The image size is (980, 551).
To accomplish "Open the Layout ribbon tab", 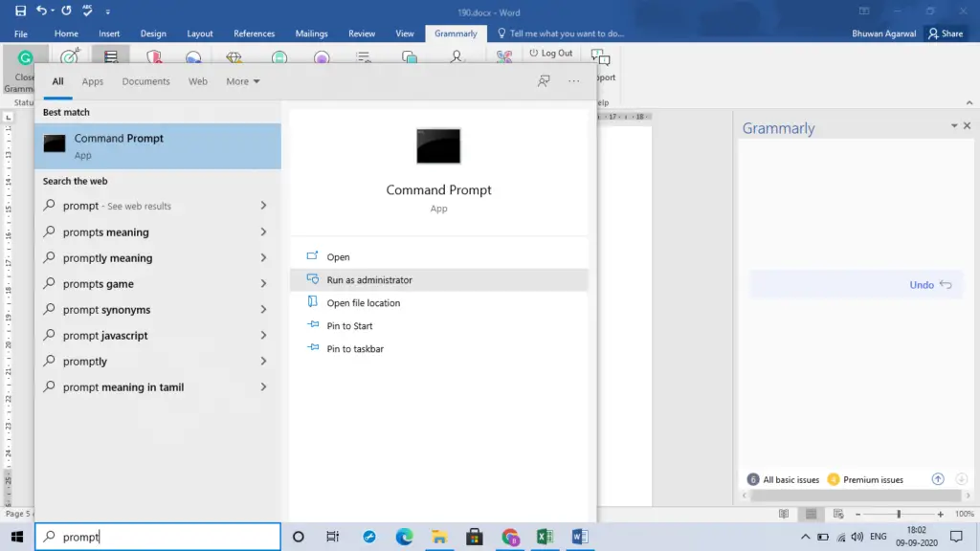I will [x=200, y=33].
